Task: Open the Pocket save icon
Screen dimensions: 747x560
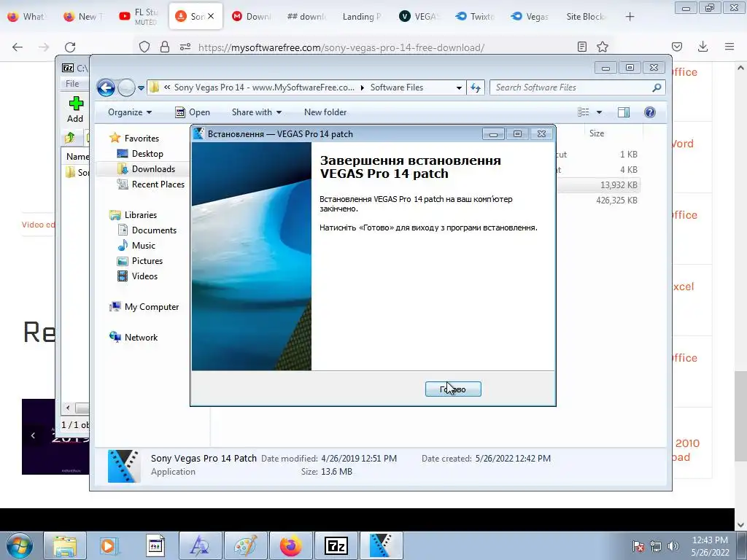Action: [x=676, y=47]
